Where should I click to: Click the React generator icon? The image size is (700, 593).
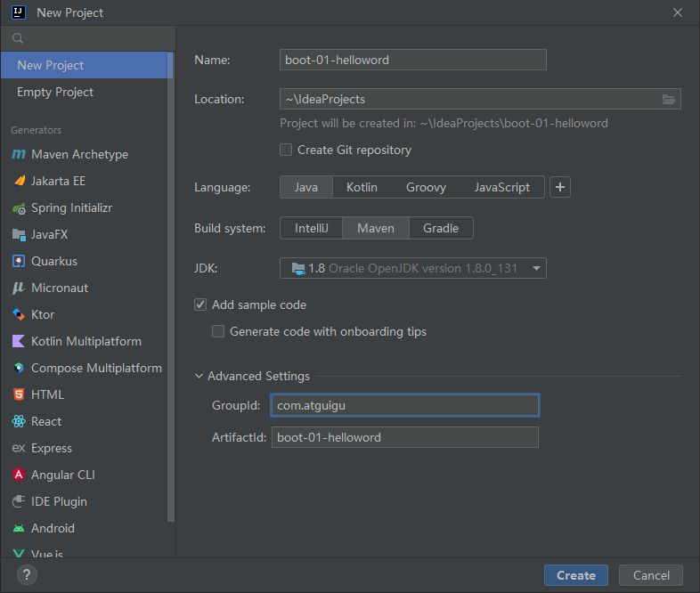19,421
